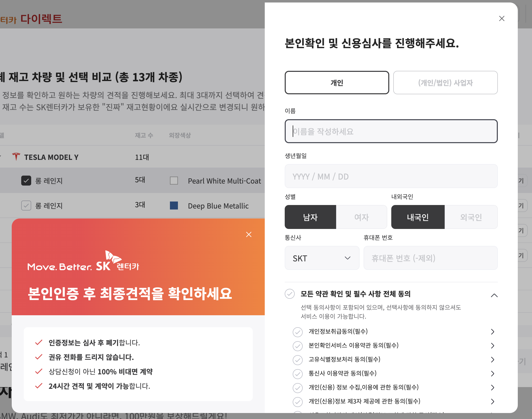This screenshot has width=532, height=419.
Task: Open 개인정보취급동의 terms detail arrow
Action: point(492,331)
